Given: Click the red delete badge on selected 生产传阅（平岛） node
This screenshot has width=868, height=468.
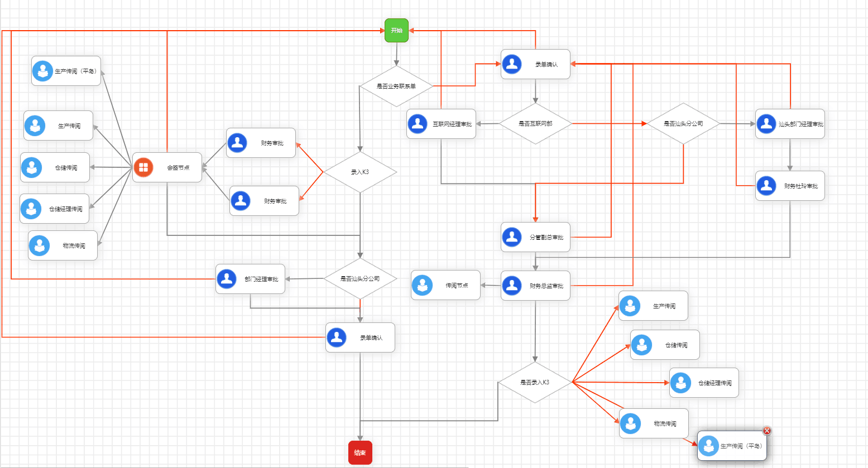Looking at the screenshot, I should click(767, 431).
